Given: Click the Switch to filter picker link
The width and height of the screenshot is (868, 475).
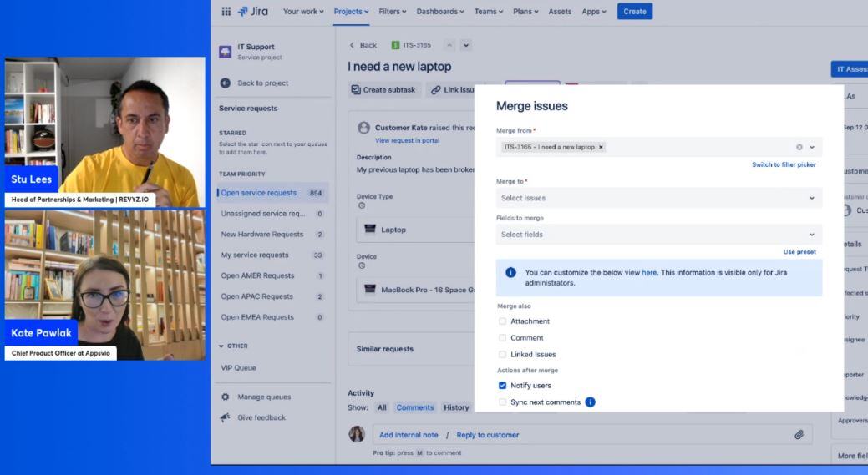Looking at the screenshot, I should pos(783,165).
